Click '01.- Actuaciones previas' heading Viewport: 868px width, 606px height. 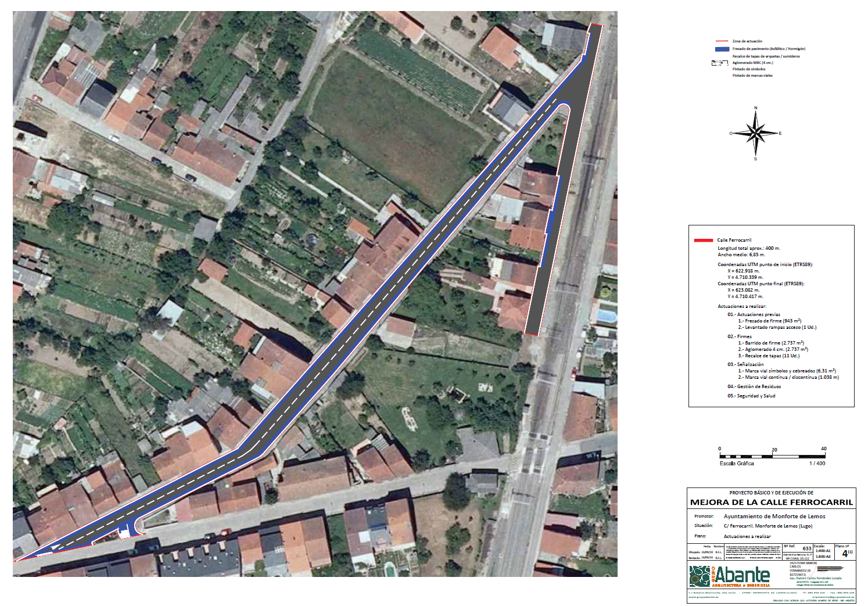[x=754, y=314]
